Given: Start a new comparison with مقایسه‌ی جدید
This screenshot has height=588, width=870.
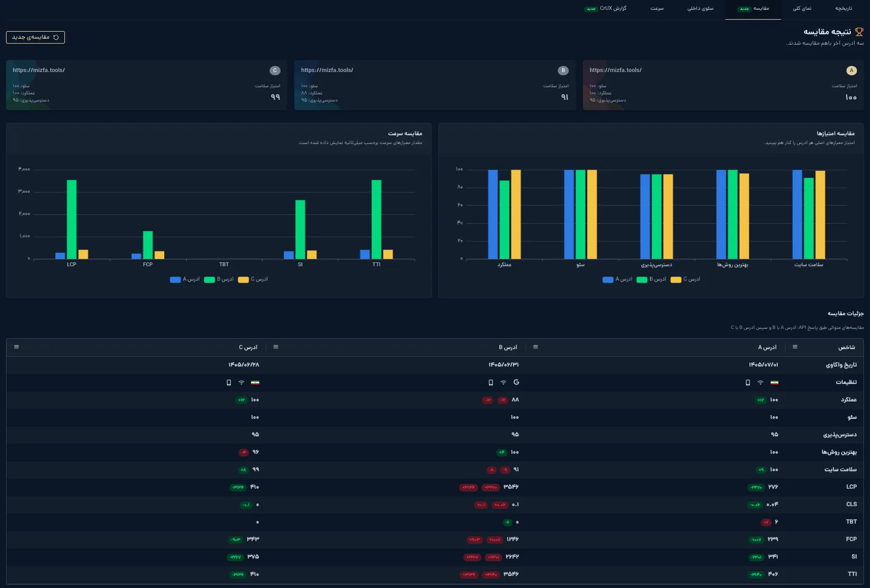Looking at the screenshot, I should (35, 37).
